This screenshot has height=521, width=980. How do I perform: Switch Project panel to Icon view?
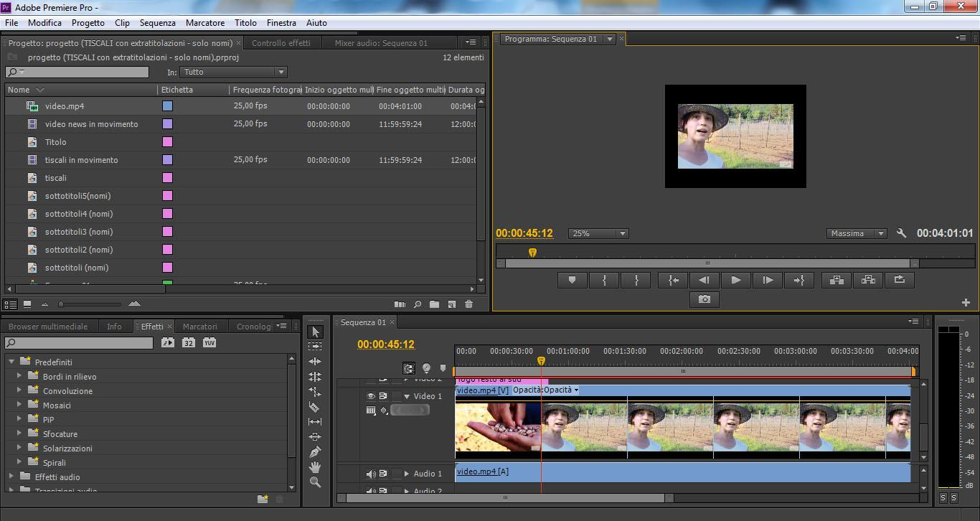tap(27, 304)
